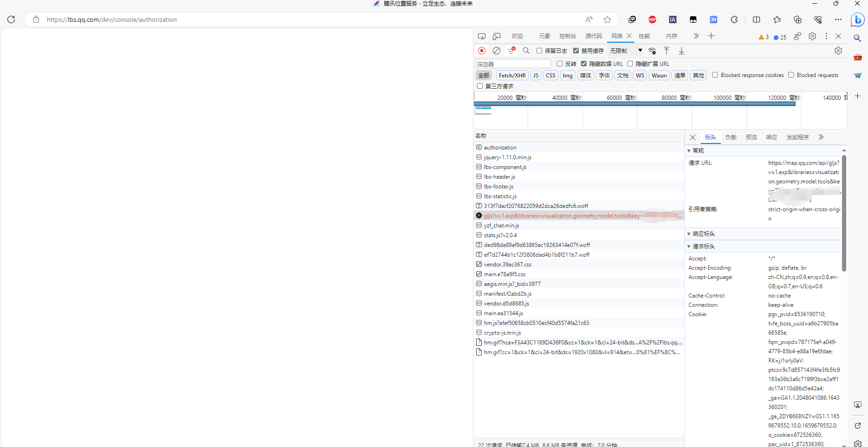This screenshot has width=868, height=447.
Task: Open the favorites list icon
Action: pyautogui.click(x=777, y=19)
